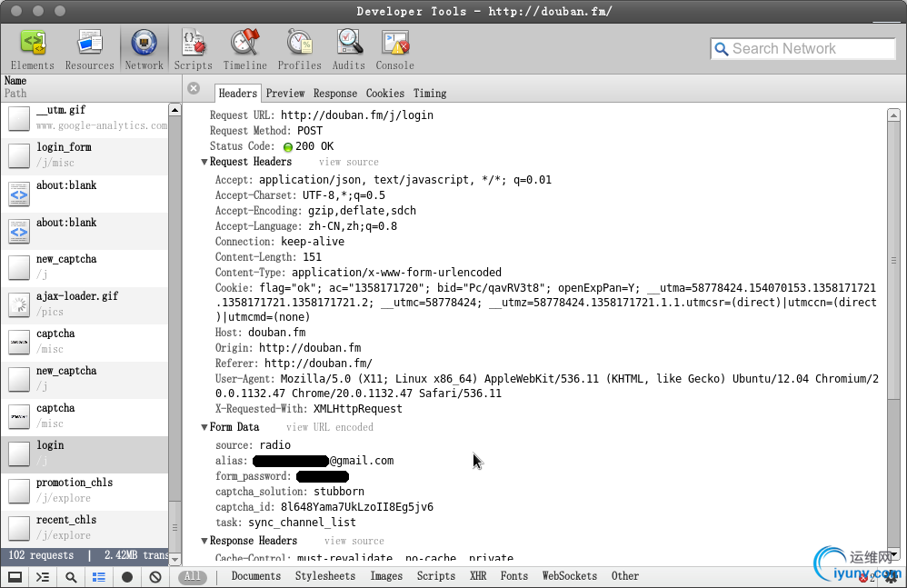Click the Request URL value
This screenshot has height=588, width=907.
tap(357, 115)
